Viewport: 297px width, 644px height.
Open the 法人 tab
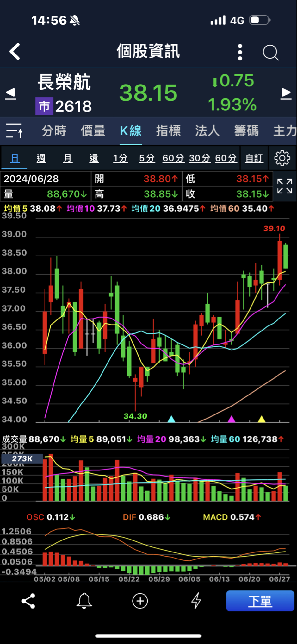(207, 131)
